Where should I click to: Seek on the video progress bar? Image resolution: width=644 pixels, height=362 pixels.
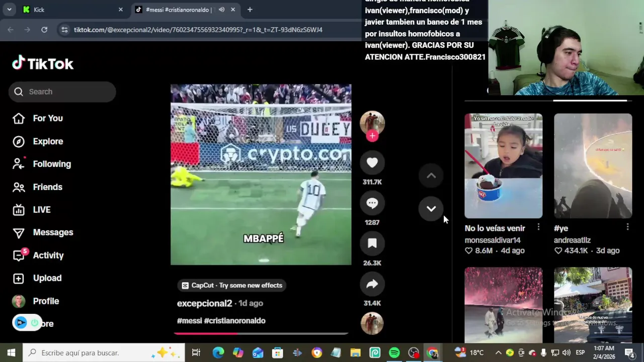[261, 333]
